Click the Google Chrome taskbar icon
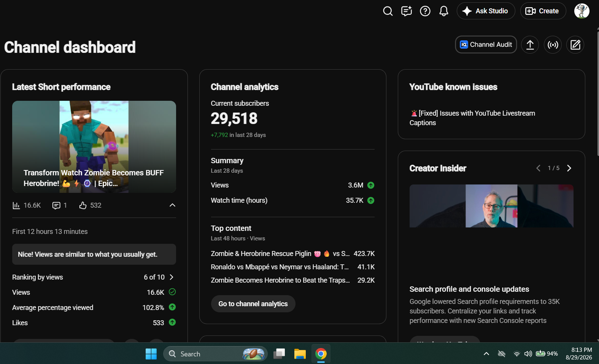Screen dimensions: 599x364 pyautogui.click(x=321, y=354)
